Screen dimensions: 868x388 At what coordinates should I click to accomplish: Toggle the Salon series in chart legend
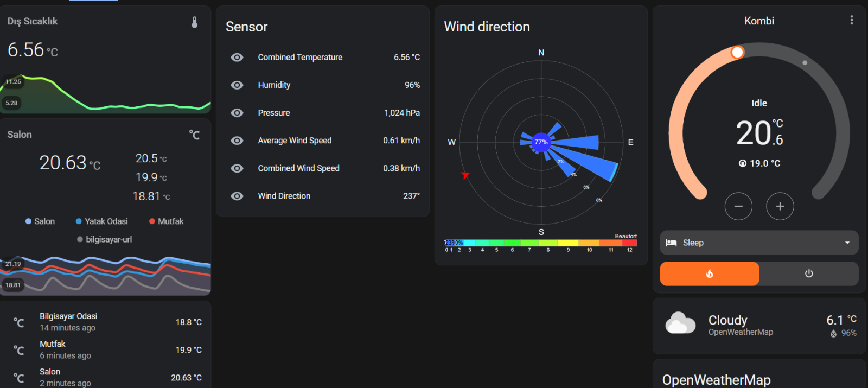[40, 221]
